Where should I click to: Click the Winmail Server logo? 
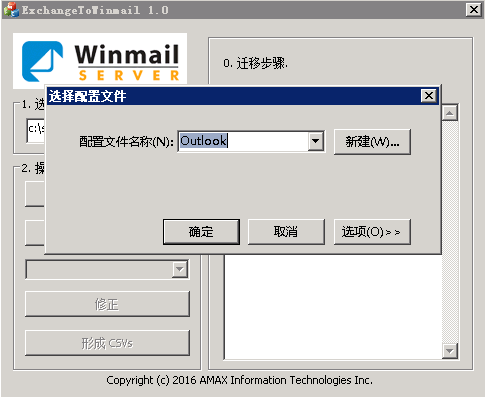[100, 61]
